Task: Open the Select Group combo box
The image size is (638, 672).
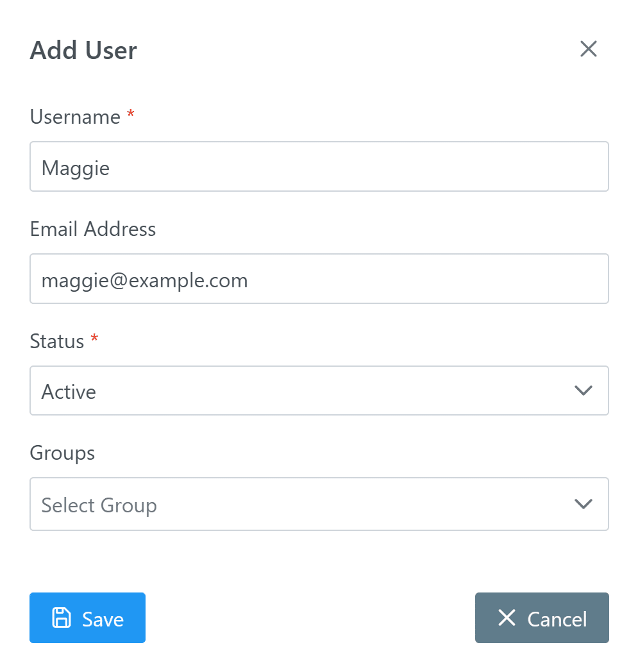Action: coord(301,504)
